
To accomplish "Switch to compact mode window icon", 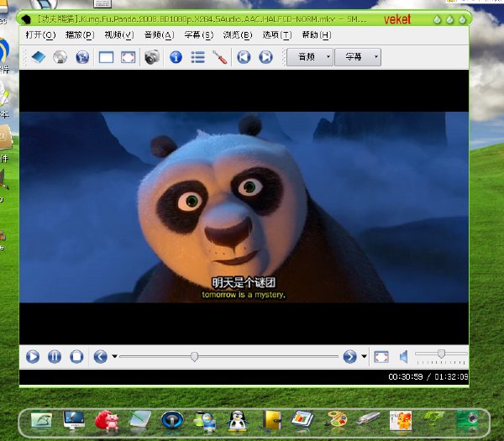I will [x=106, y=57].
